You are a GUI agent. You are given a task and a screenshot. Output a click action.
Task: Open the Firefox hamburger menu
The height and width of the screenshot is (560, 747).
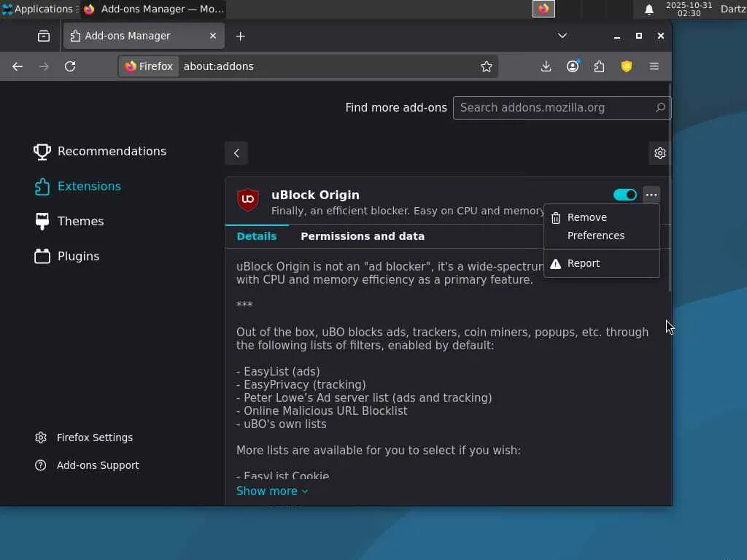tap(654, 66)
